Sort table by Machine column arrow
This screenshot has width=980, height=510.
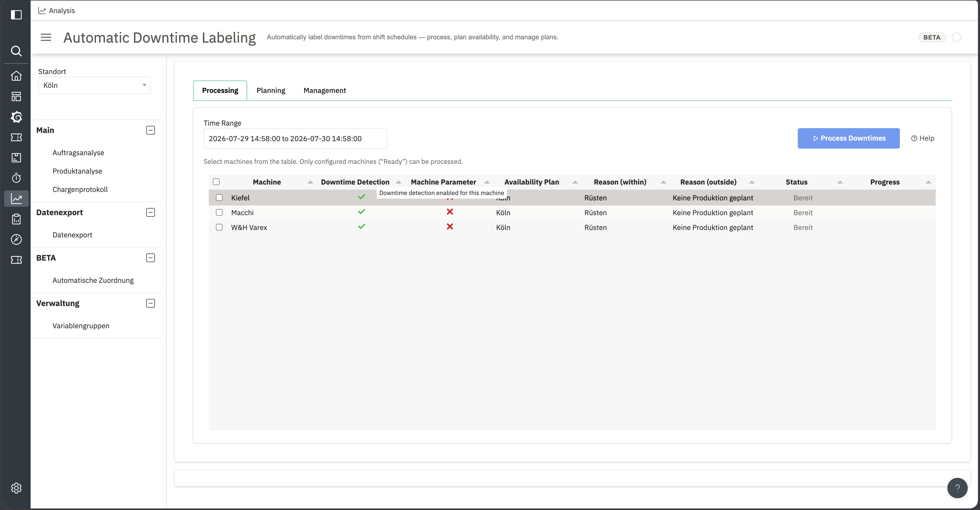pos(310,182)
